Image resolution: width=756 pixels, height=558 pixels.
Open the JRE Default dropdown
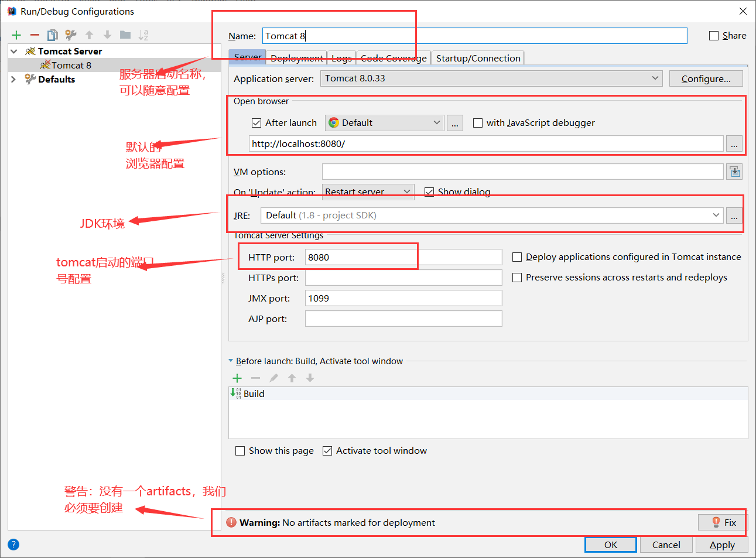(492, 215)
